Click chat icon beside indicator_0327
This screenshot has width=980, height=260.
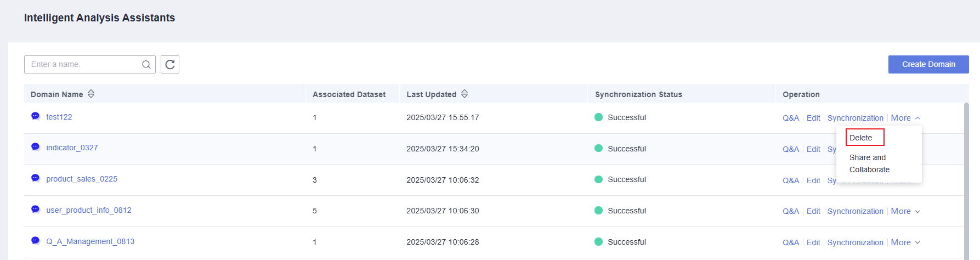coord(36,146)
